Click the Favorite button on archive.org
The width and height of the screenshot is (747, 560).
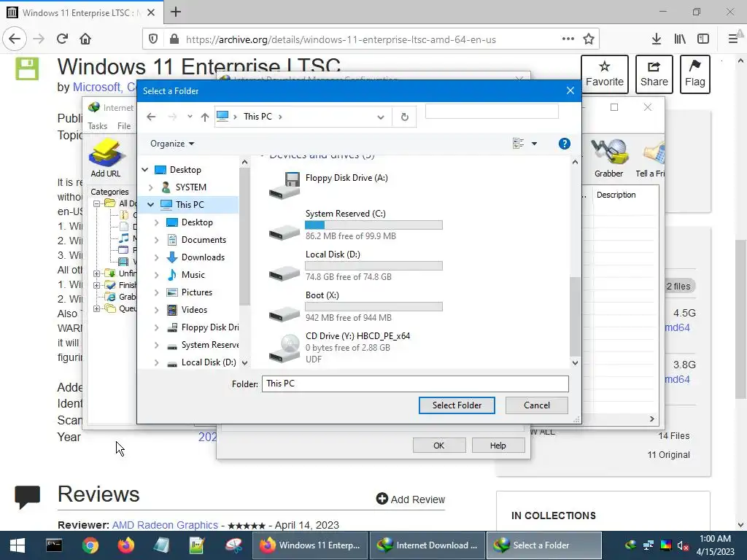pyautogui.click(x=605, y=74)
